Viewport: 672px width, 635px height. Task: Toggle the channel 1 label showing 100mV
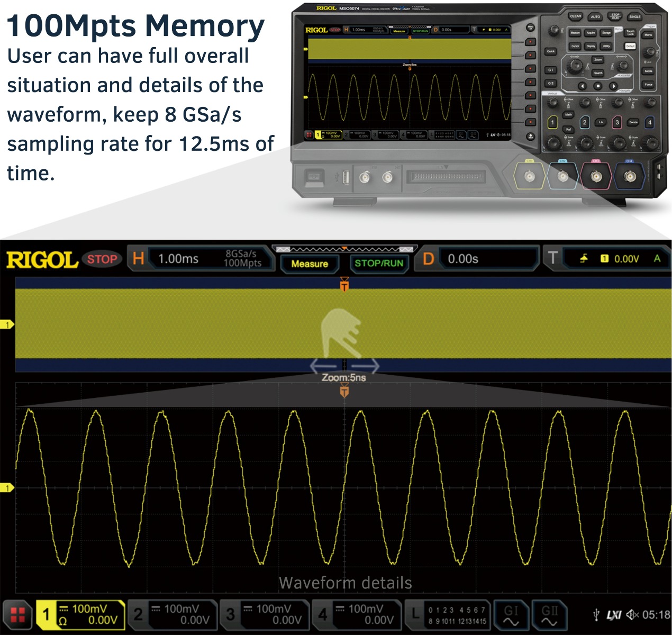click(81, 615)
